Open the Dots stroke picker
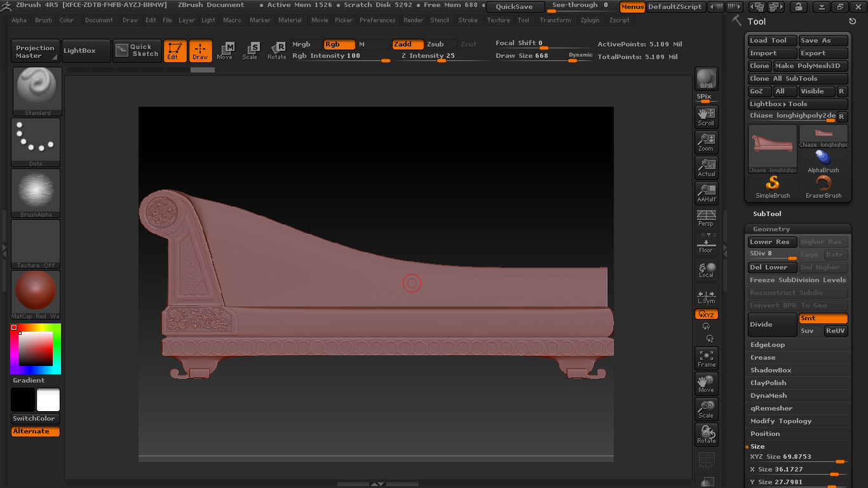 36,142
